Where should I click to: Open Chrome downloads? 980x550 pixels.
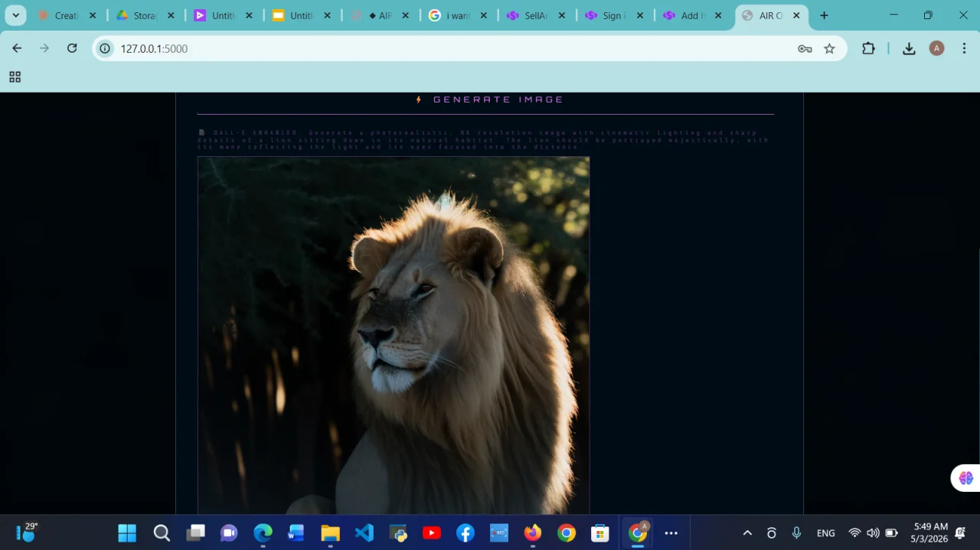[909, 48]
